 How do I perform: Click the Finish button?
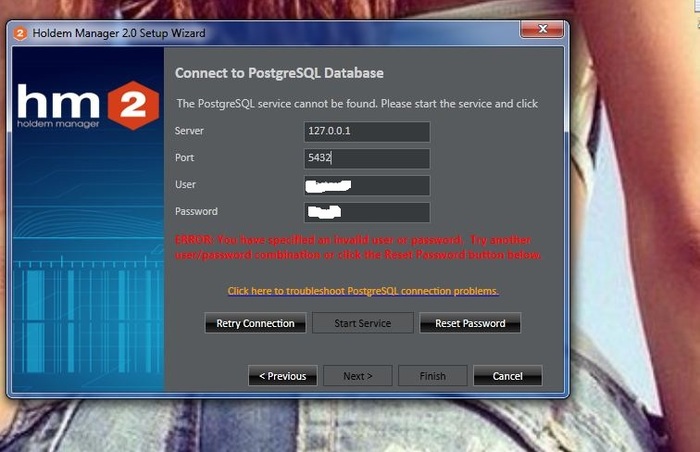433,376
